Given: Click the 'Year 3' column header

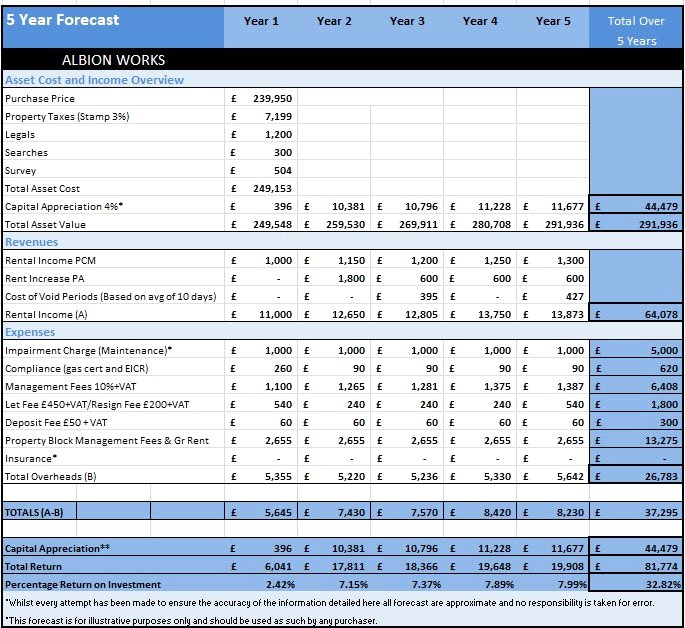Looking at the screenshot, I should (x=407, y=21).
